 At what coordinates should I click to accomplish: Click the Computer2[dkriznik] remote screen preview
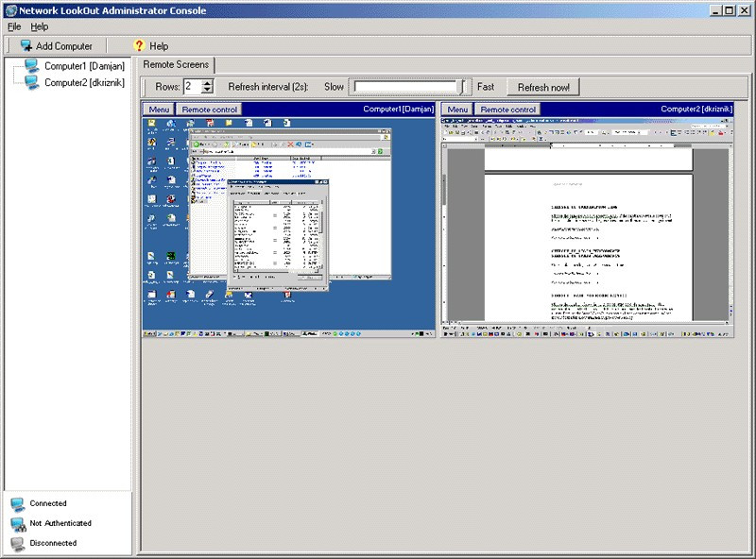pyautogui.click(x=587, y=228)
